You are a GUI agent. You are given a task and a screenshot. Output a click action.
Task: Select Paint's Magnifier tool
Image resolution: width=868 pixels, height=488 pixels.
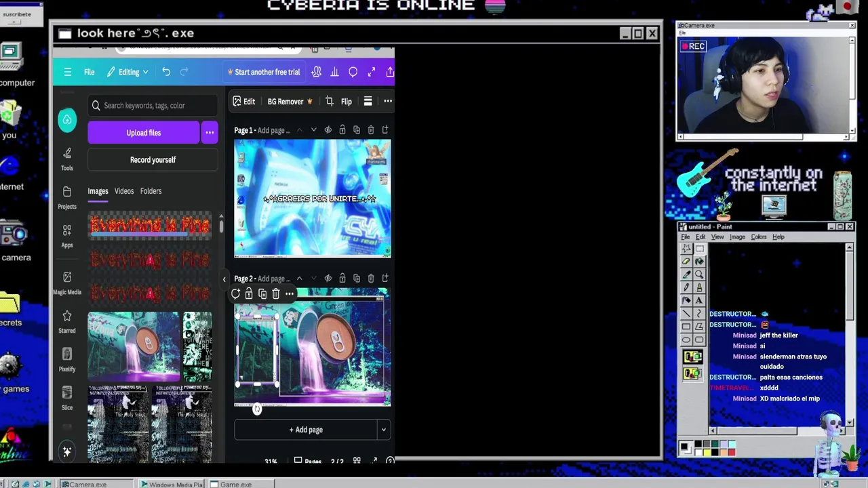[x=699, y=274]
